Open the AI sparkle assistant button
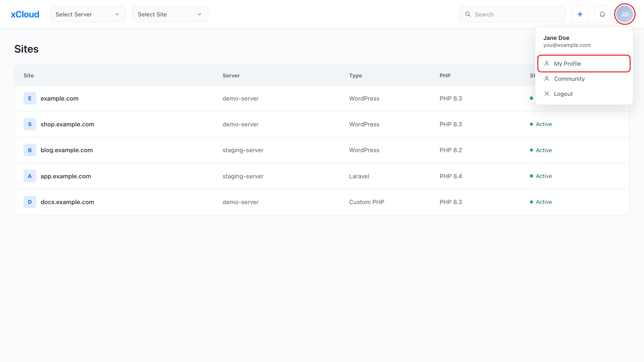 [580, 14]
